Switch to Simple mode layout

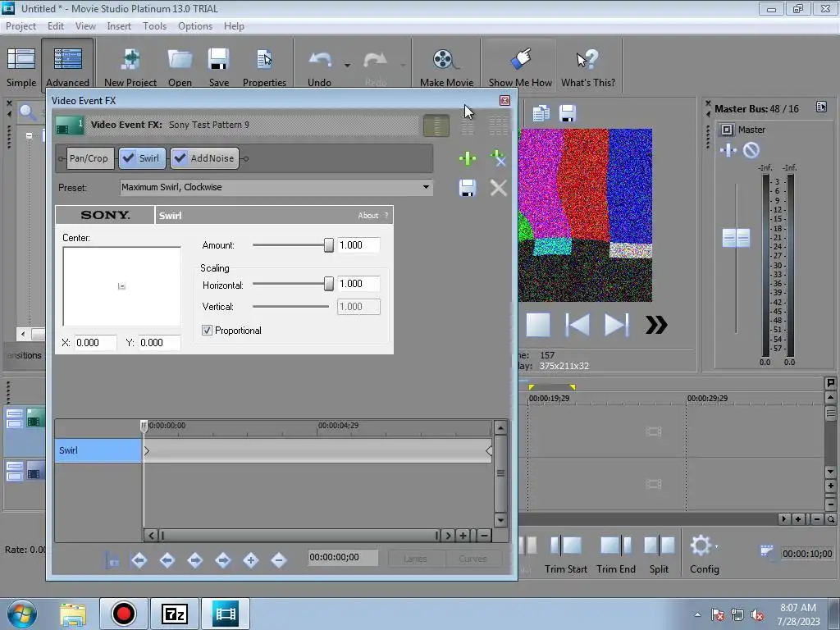tap(21, 66)
